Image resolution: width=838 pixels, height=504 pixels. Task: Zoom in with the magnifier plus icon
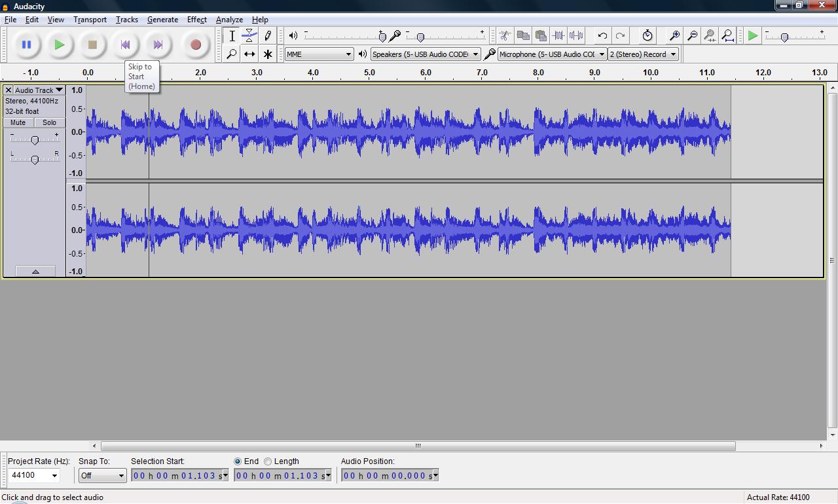[674, 36]
